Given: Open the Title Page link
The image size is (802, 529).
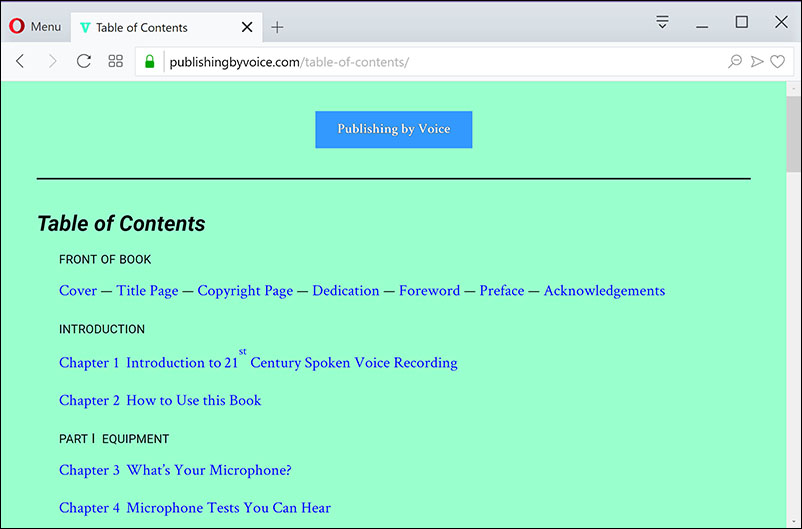Looking at the screenshot, I should point(147,291).
